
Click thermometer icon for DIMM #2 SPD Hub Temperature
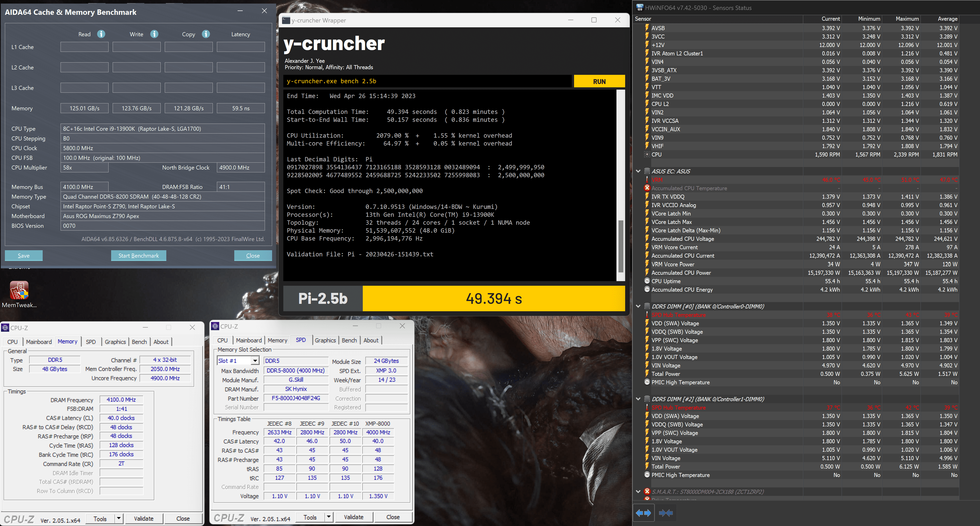pyautogui.click(x=647, y=407)
